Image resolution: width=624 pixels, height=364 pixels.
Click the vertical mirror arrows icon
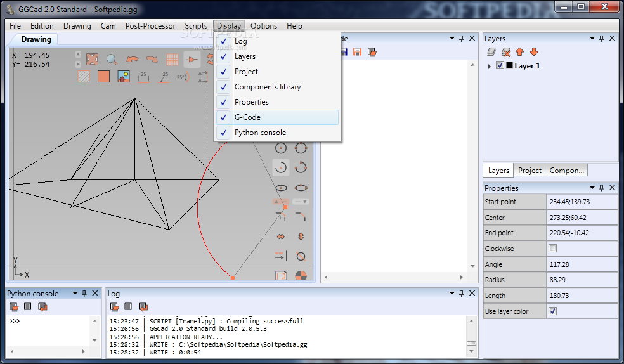301,237
